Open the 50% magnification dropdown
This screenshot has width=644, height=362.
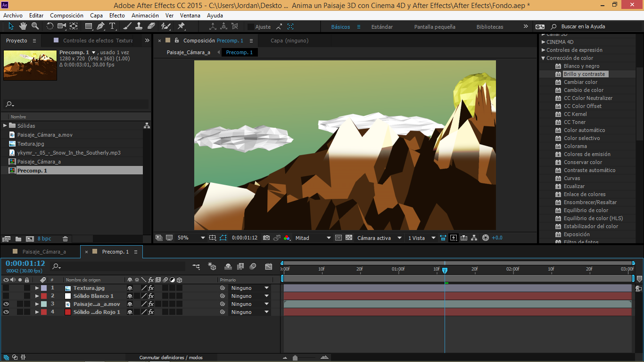point(191,238)
